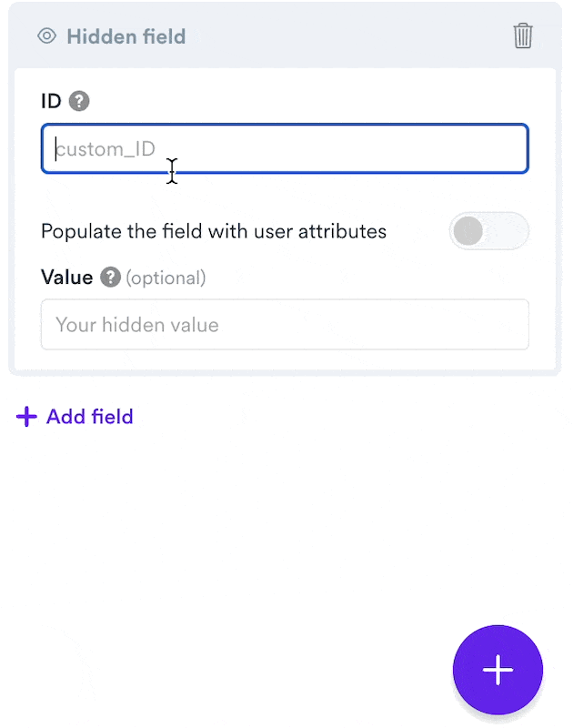Screen dimensions: 573x728
Task: Click into the Your hidden value field
Action: 285,324
